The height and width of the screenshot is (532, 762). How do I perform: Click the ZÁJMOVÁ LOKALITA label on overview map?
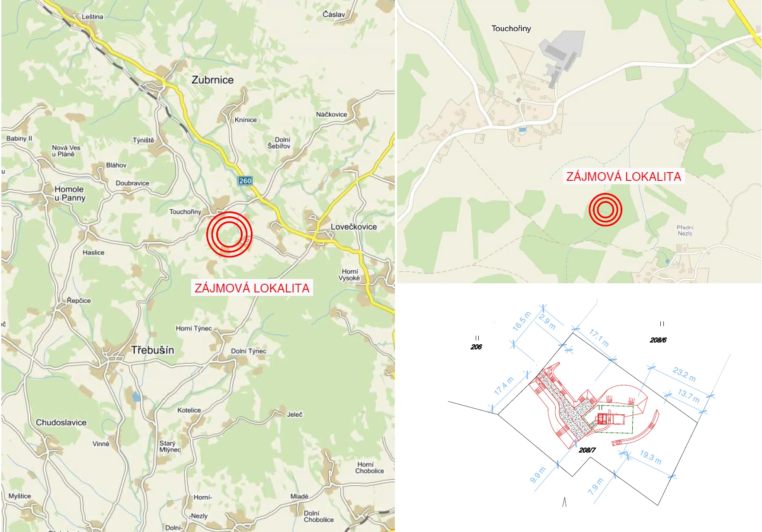point(252,288)
